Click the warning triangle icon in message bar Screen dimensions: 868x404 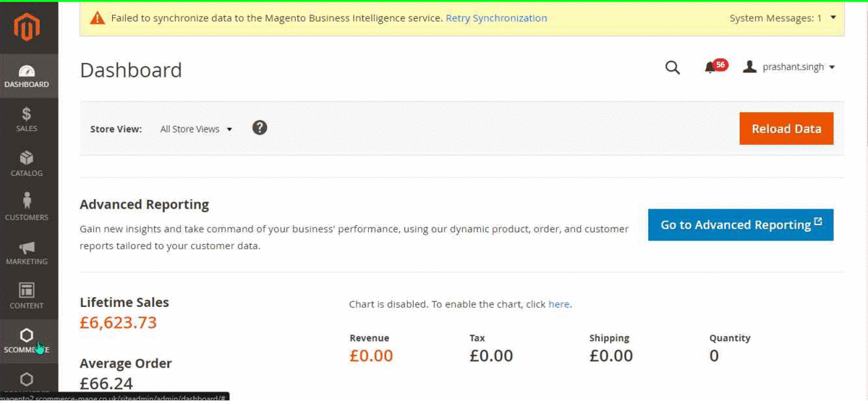98,18
